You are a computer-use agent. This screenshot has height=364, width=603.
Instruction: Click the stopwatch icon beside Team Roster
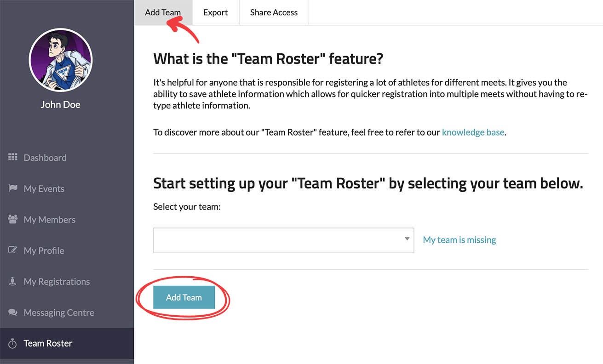click(x=12, y=343)
